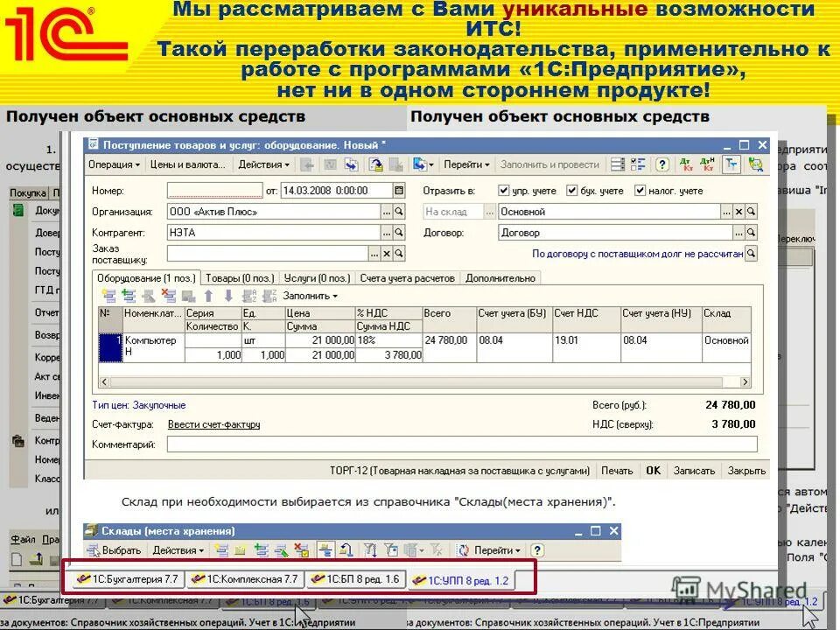Show Дт/Кт tax accounting entries icon

pyautogui.click(x=707, y=165)
